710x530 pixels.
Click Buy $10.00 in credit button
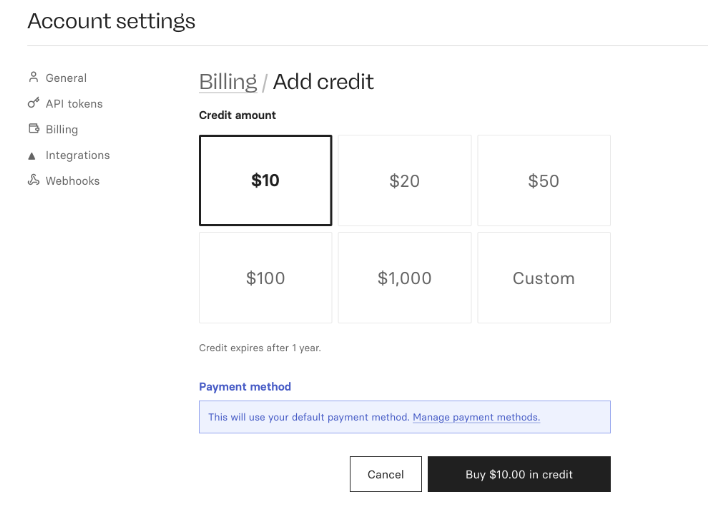tap(519, 474)
